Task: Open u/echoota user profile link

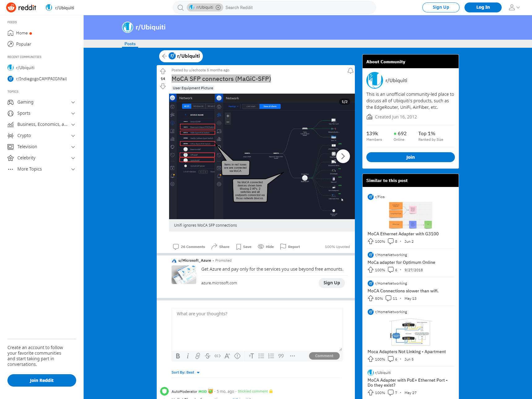Action: pos(197,70)
